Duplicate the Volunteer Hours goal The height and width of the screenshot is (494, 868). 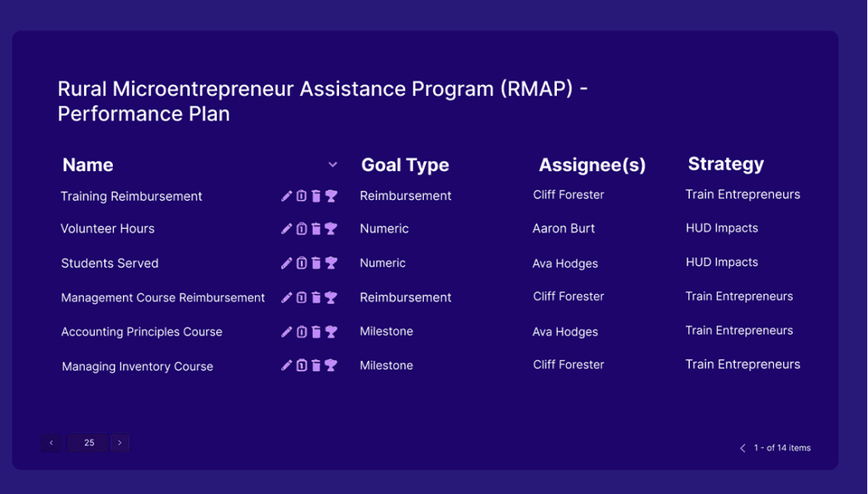click(x=302, y=229)
